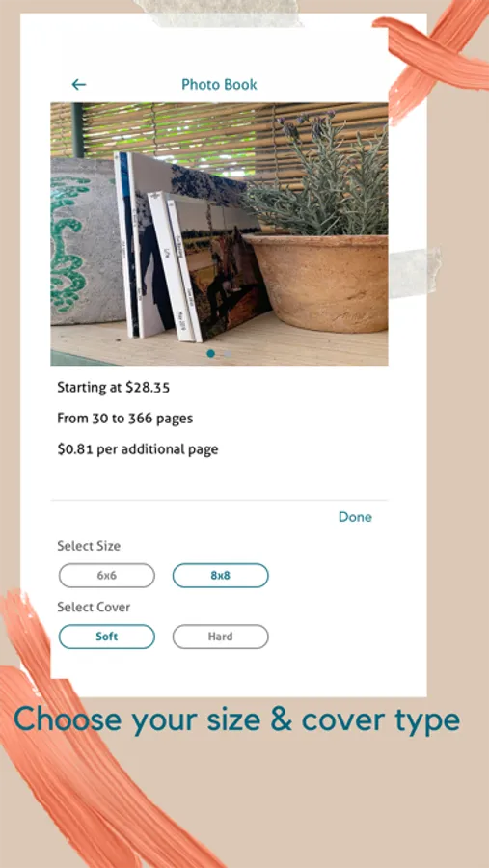Tap the back arrow icon
489x868 pixels.
(x=79, y=85)
